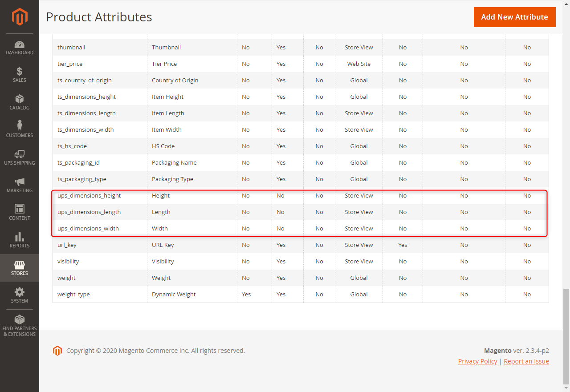Screen dimensions: 570x392
Task: Open the Marketing menu
Action: [x=20, y=186]
